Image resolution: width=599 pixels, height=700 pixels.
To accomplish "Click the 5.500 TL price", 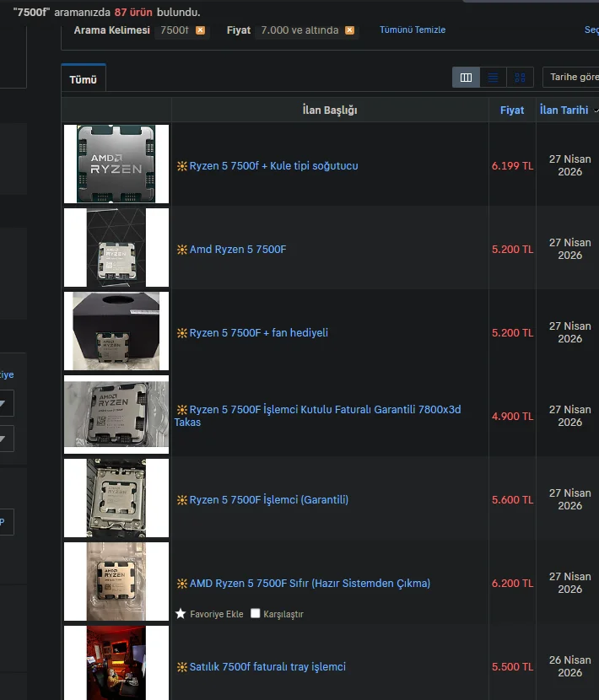I will [512, 666].
